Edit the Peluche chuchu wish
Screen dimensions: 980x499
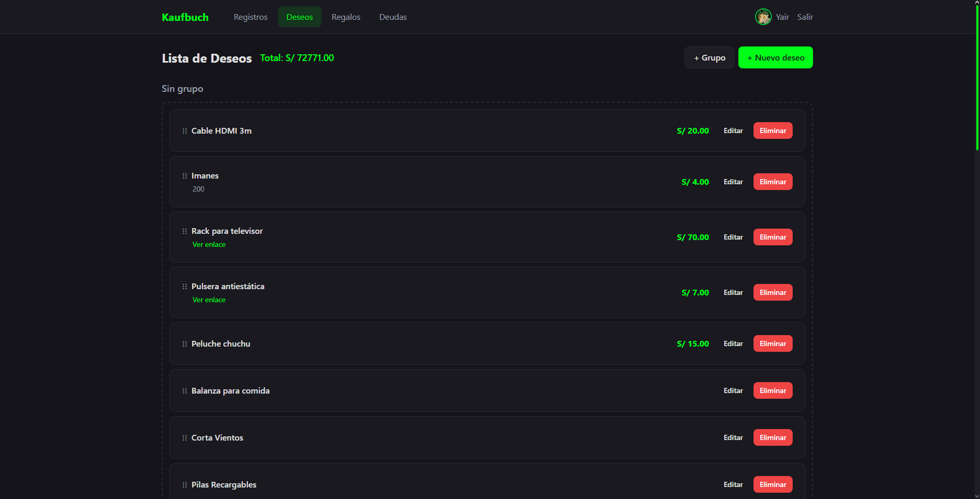click(733, 343)
